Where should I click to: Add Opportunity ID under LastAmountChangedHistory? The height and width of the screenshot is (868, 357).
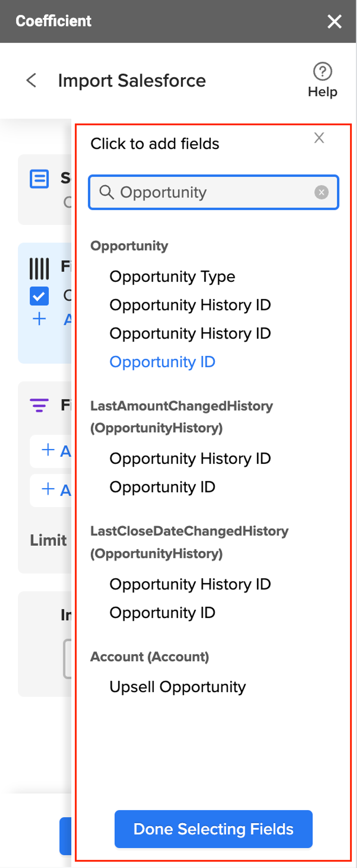coord(162,487)
